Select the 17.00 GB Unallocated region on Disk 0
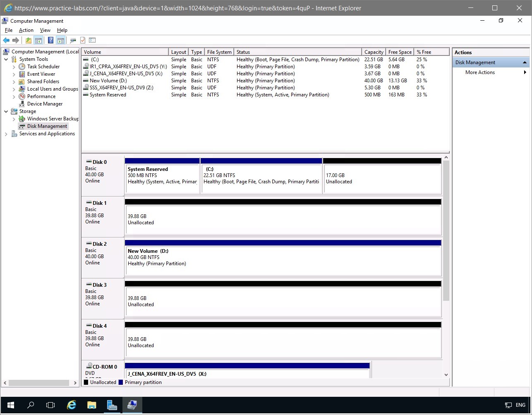532x415 pixels. [x=382, y=178]
